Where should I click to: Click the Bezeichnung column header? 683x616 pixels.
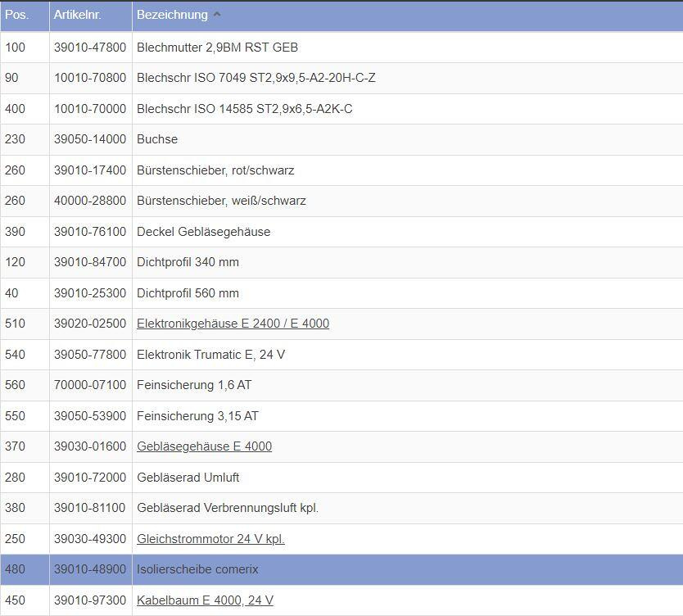coord(172,16)
